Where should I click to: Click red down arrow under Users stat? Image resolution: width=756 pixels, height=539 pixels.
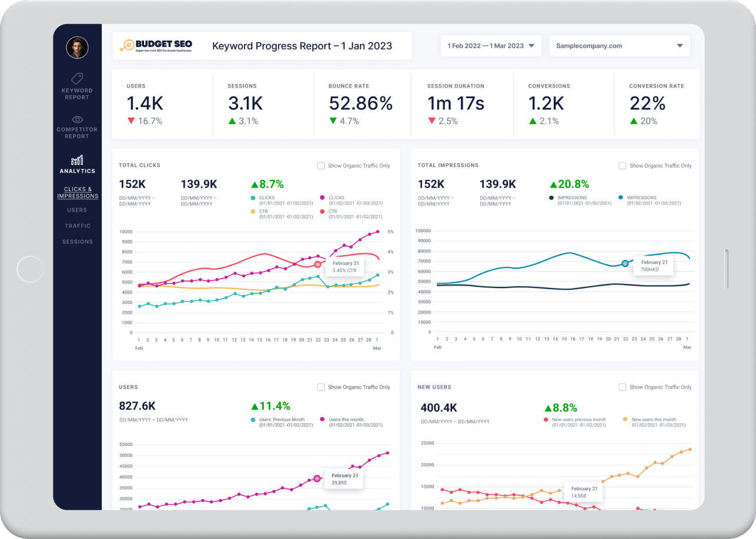coord(131,121)
